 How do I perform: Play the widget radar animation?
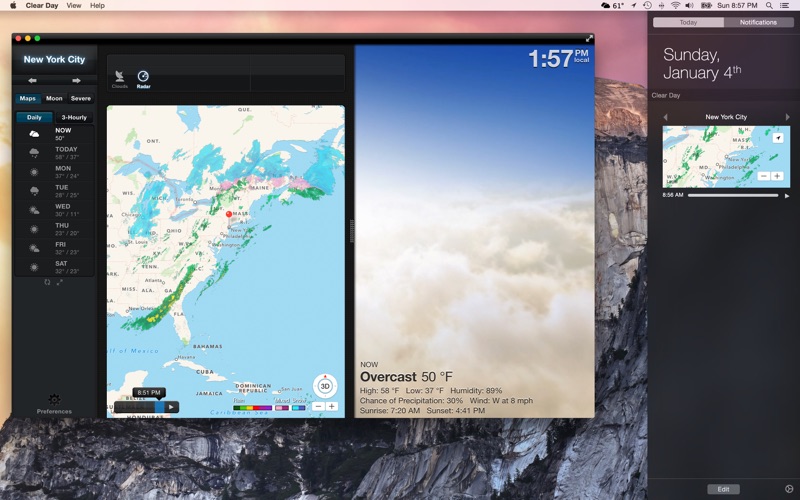point(787,195)
